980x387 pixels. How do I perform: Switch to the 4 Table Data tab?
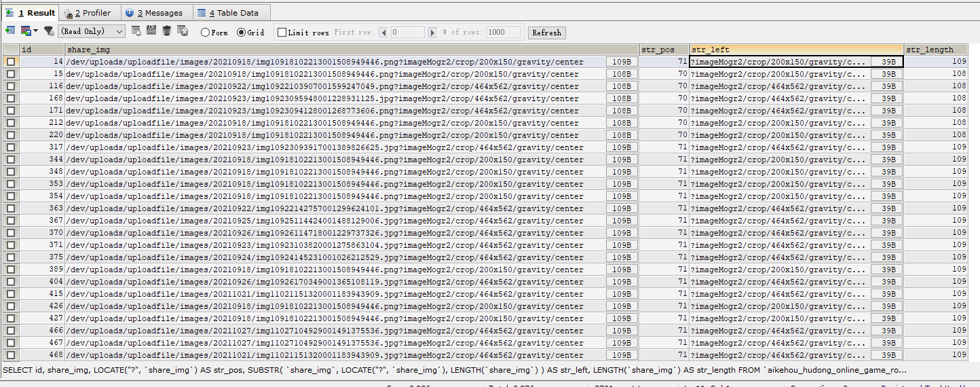[231, 13]
